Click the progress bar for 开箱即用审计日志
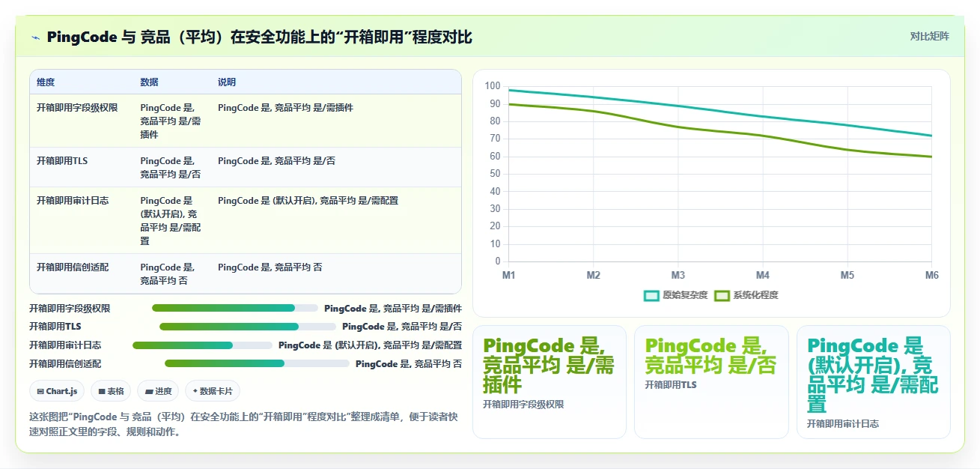The height and width of the screenshot is (469, 980). 202,345
